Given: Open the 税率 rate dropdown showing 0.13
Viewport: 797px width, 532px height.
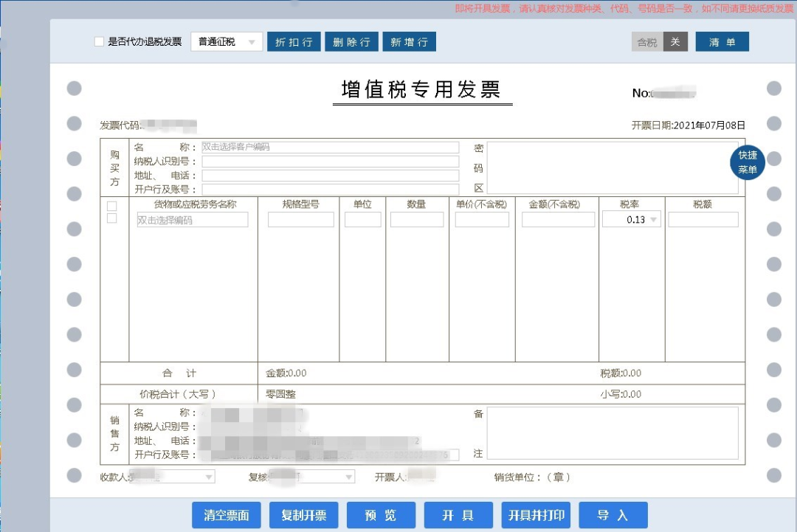Looking at the screenshot, I should 631,219.
